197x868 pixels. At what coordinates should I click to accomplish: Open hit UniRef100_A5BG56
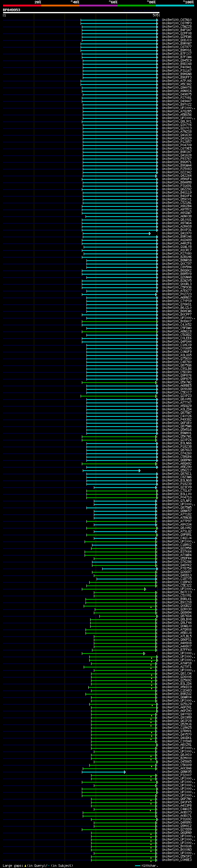click(176, 115)
